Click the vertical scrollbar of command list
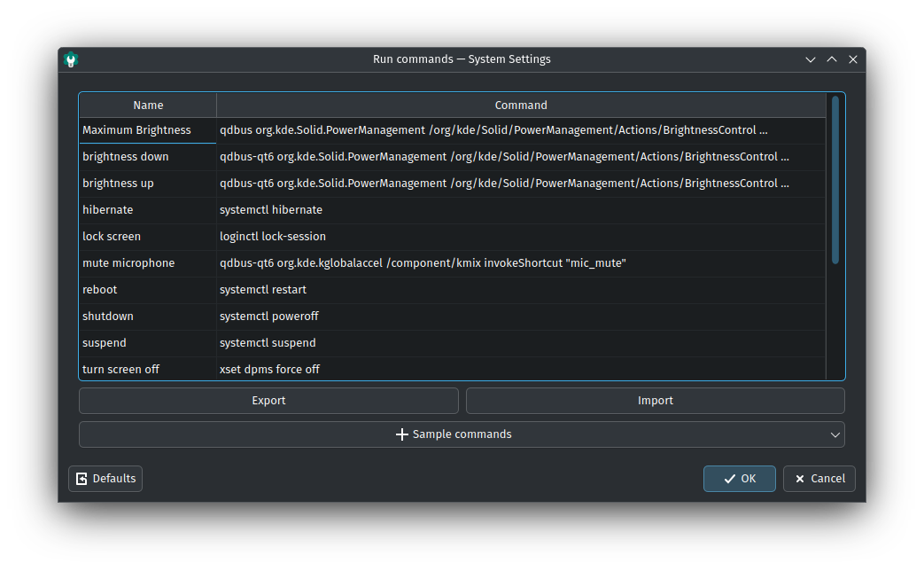This screenshot has height=571, width=924. tap(835, 180)
